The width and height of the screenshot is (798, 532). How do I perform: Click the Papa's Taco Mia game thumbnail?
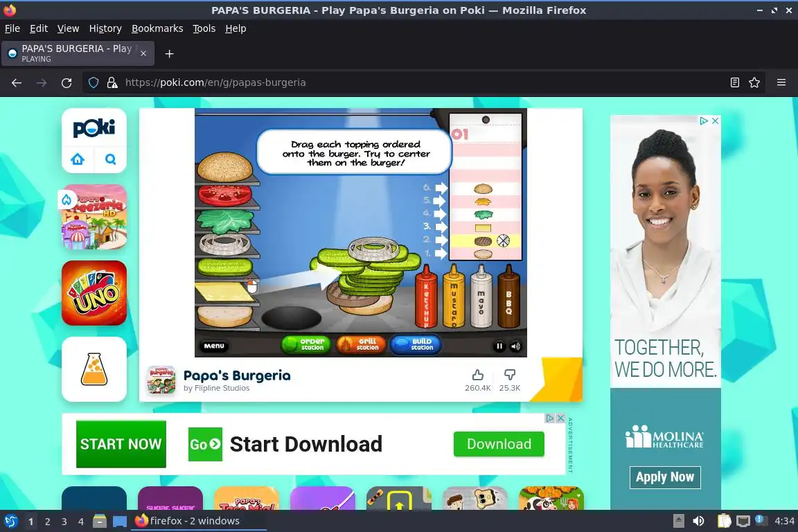point(247,498)
